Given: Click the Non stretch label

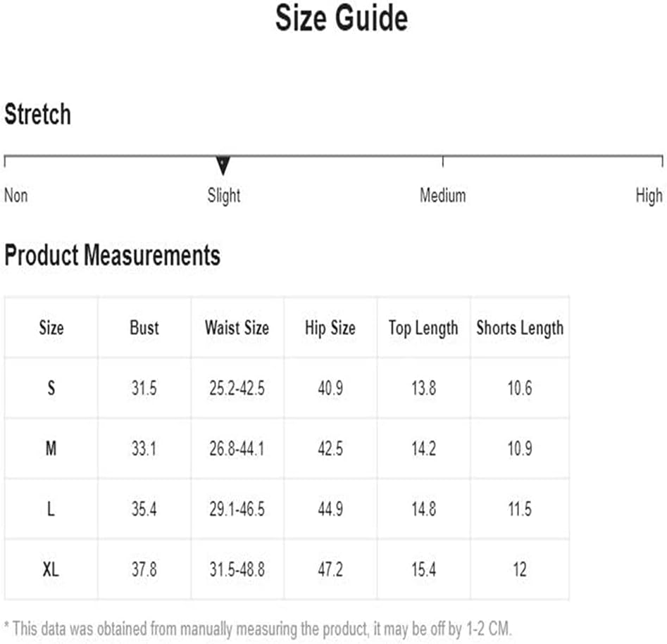Looking at the screenshot, I should coord(16,196).
